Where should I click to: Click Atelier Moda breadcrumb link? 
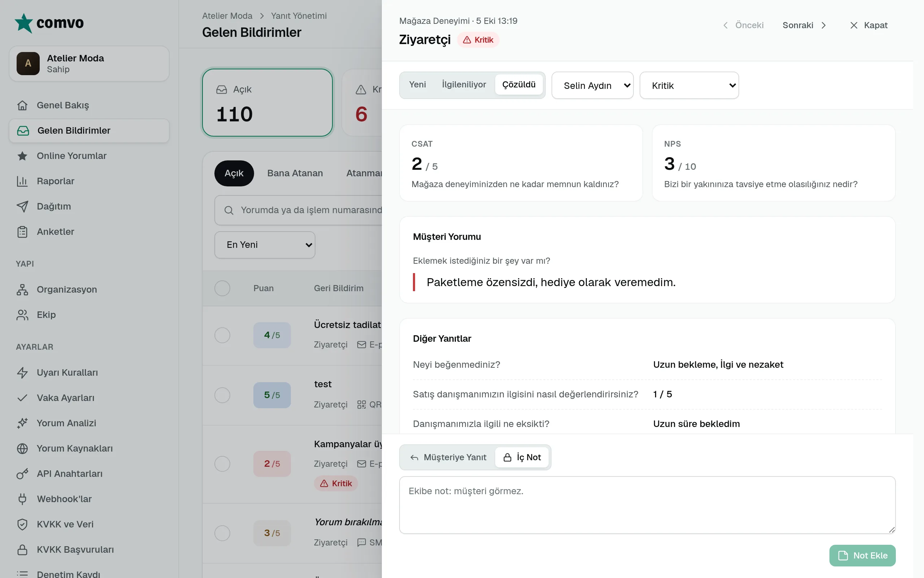[227, 16]
